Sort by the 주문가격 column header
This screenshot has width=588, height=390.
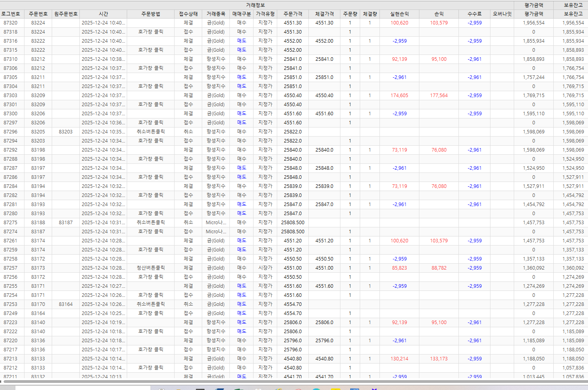[293, 14]
